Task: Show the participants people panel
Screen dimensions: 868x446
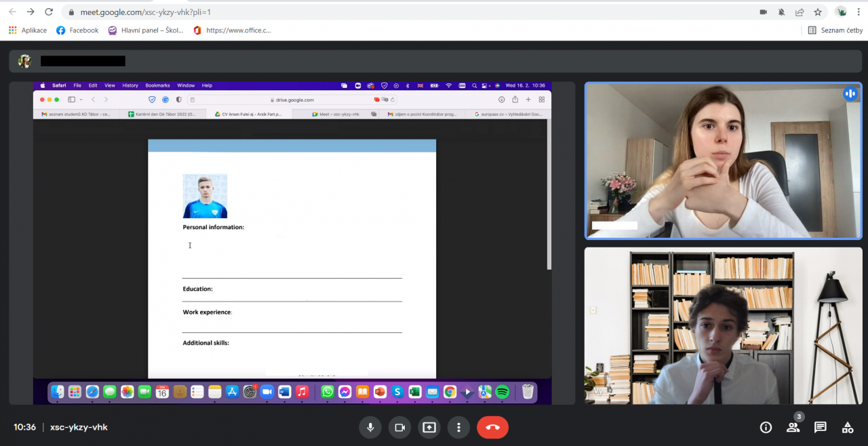Action: click(x=793, y=427)
